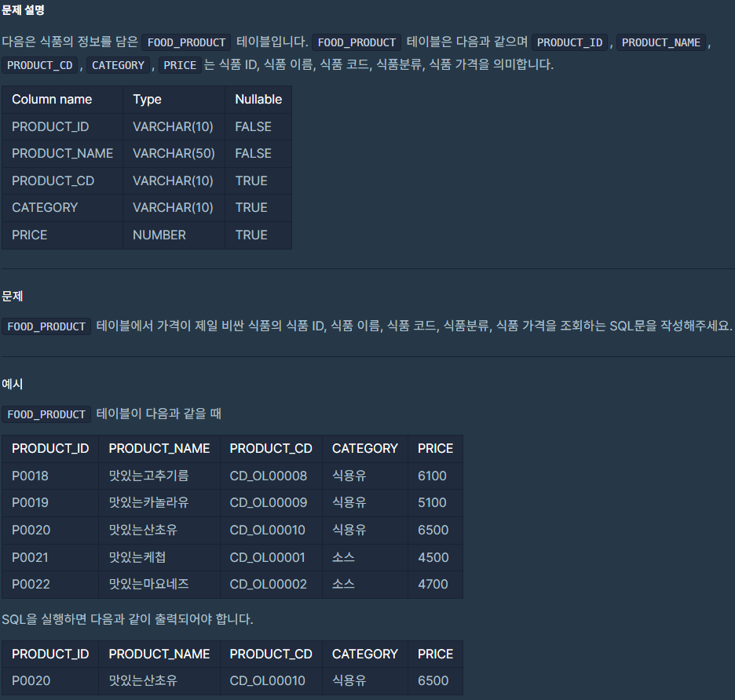Click the FOOD_PRODUCT tag before '테이블이 다음과 같을 때'
Viewport: 735px width, 700px height.
pos(46,414)
